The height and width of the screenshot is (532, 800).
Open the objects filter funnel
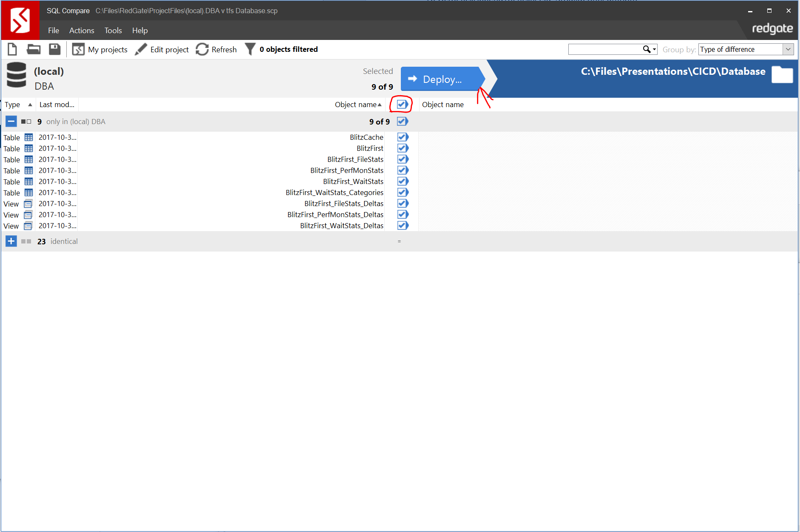[x=250, y=49]
